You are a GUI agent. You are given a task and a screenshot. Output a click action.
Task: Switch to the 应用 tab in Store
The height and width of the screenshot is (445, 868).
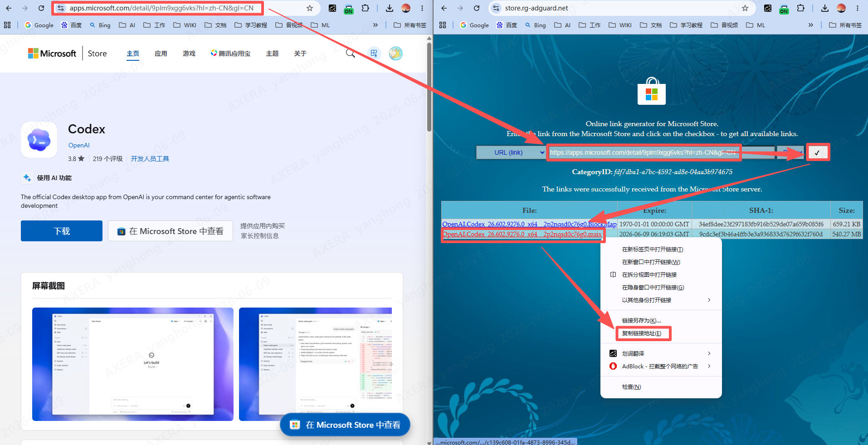tap(161, 54)
